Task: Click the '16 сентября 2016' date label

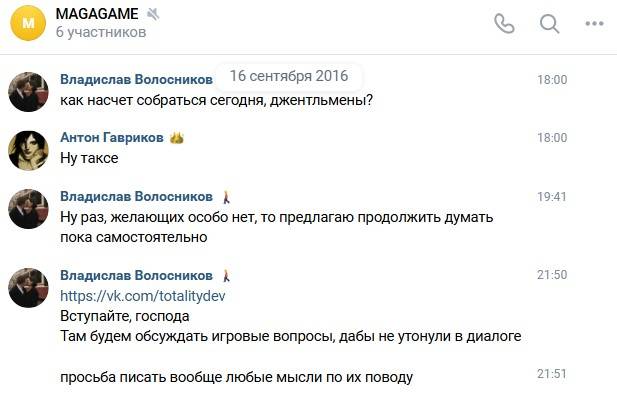Action: 289,76
